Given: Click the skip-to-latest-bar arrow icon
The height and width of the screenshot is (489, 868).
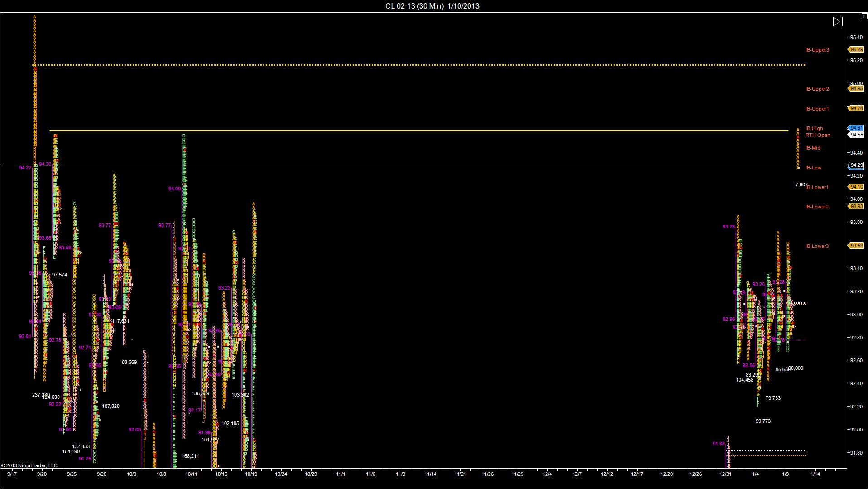Looking at the screenshot, I should (838, 22).
